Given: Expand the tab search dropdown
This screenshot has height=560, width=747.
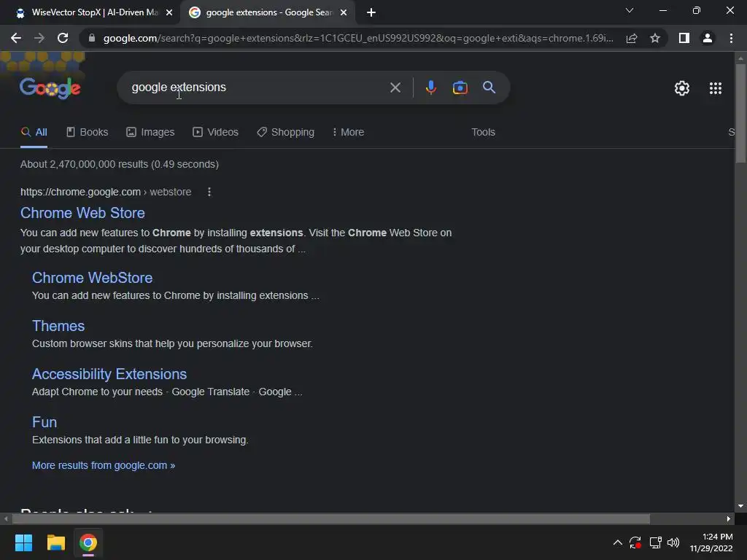Looking at the screenshot, I should [630, 10].
